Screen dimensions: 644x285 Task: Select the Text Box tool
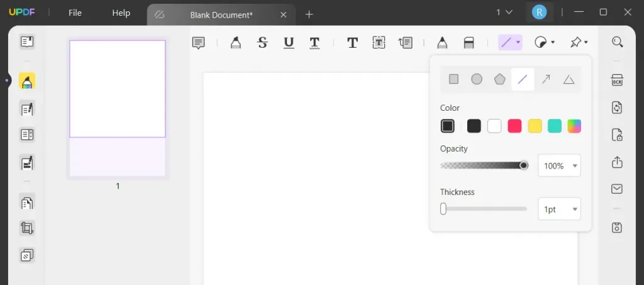(x=379, y=43)
